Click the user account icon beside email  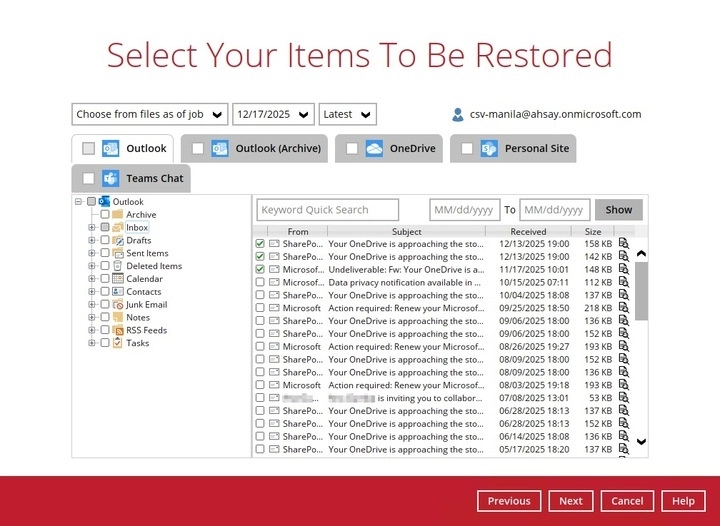(x=458, y=115)
